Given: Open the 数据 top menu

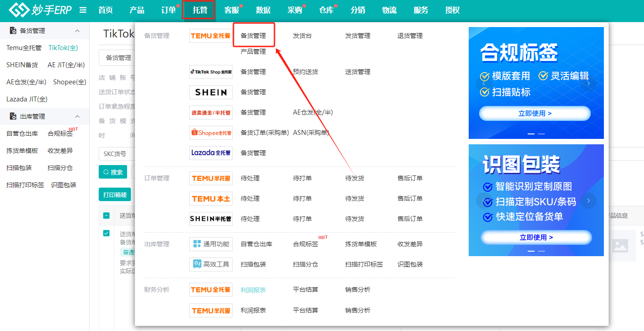Looking at the screenshot, I should 263,10.
